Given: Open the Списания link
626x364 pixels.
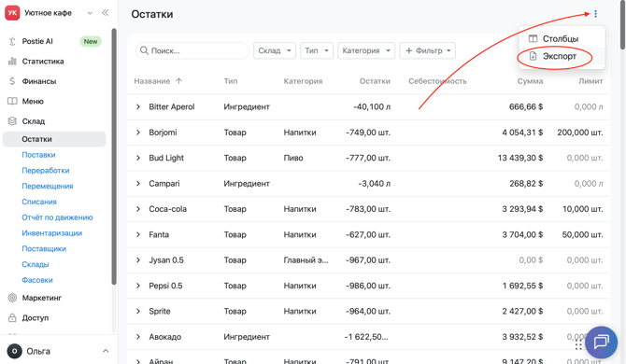Looking at the screenshot, I should 39,202.
